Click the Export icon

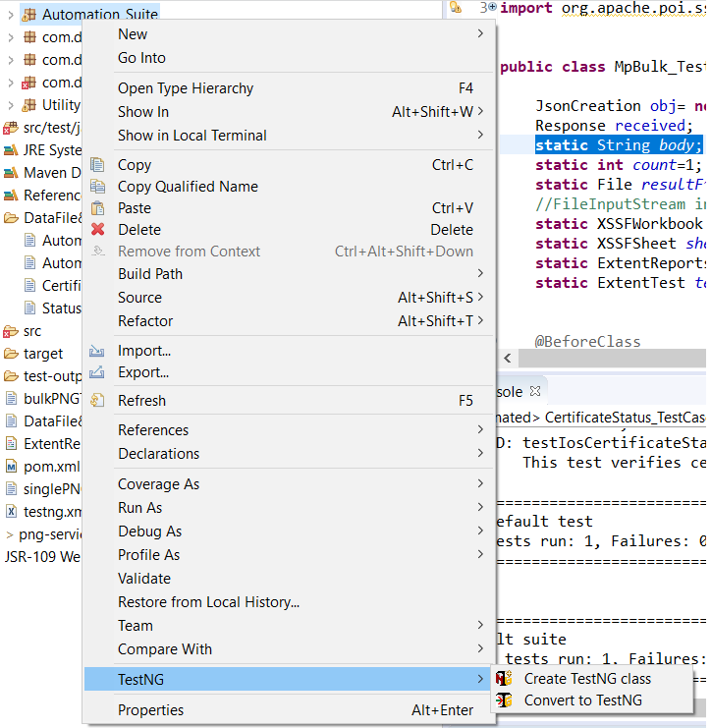click(97, 372)
